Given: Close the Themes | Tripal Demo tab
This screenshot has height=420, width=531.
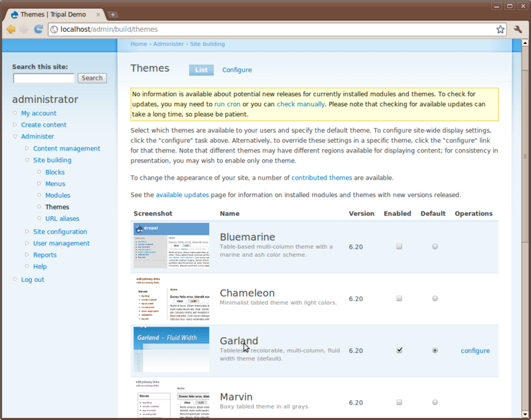Looking at the screenshot, I should click(x=98, y=15).
